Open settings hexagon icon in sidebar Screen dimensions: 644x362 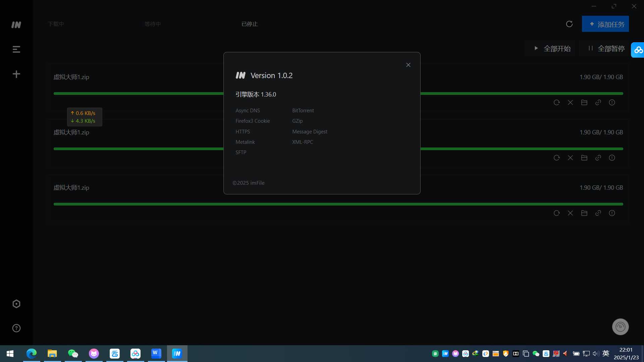click(16, 304)
